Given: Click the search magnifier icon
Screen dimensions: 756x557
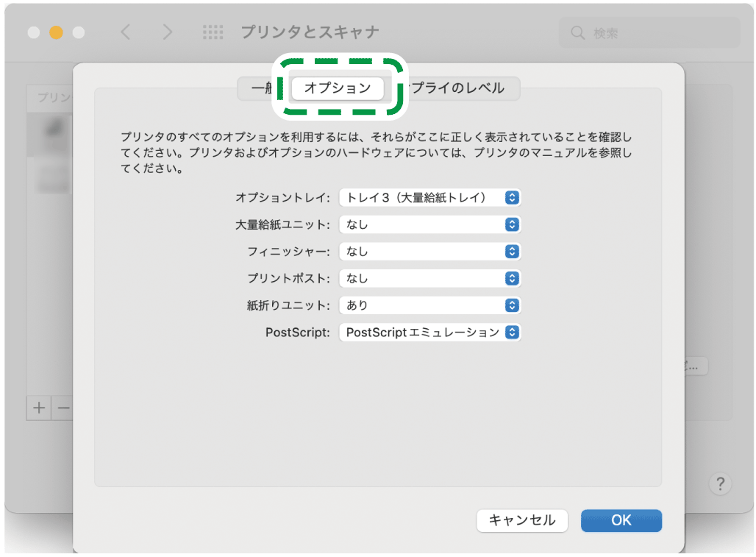Looking at the screenshot, I should click(x=577, y=32).
